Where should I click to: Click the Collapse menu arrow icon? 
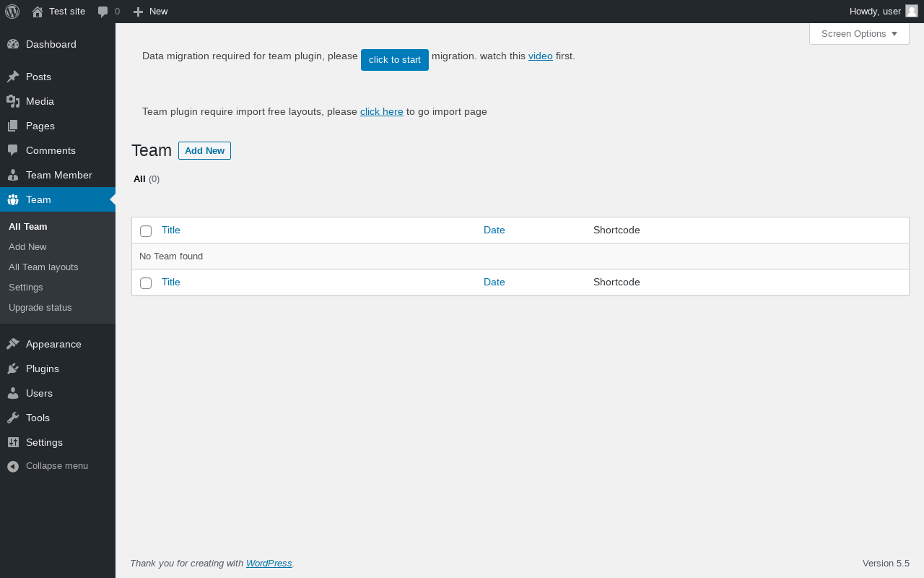pyautogui.click(x=13, y=466)
